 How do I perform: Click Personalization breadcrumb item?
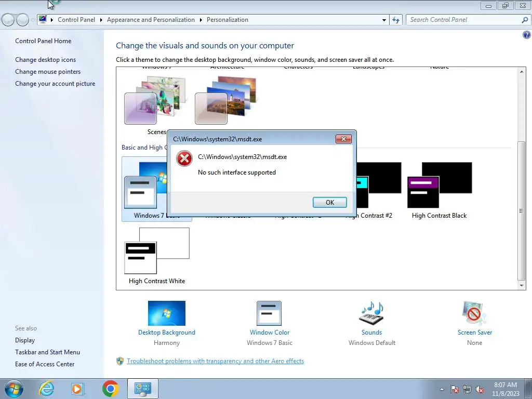[228, 20]
